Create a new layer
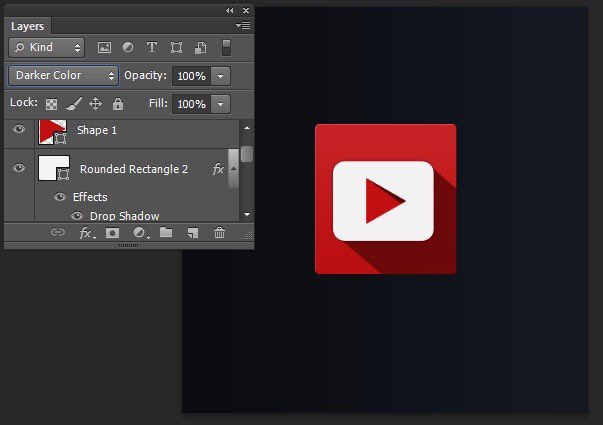 pos(193,233)
